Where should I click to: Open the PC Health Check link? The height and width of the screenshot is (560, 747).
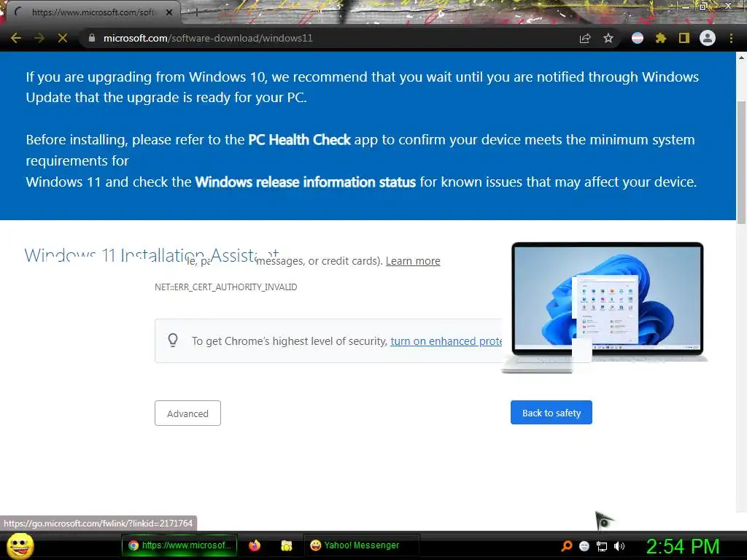click(299, 139)
